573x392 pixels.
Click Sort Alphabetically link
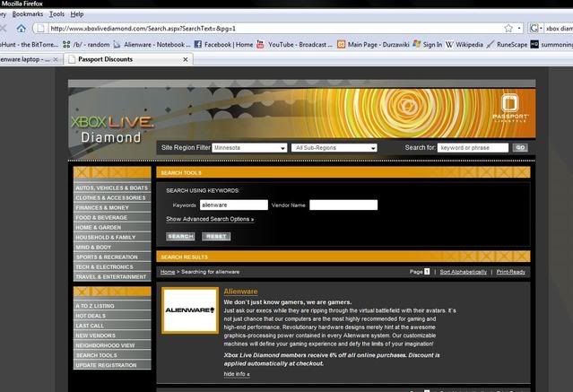point(464,272)
